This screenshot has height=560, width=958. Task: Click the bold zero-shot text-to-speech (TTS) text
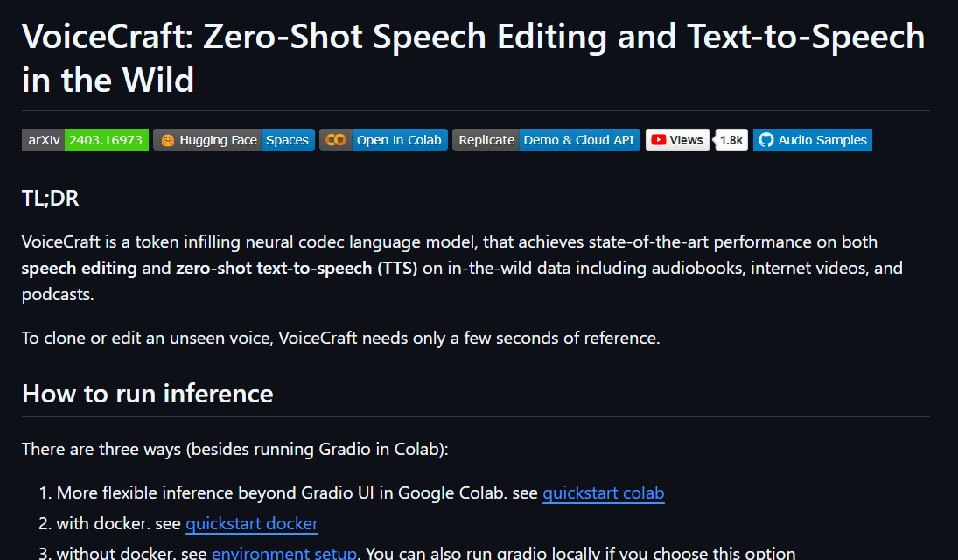(x=297, y=268)
